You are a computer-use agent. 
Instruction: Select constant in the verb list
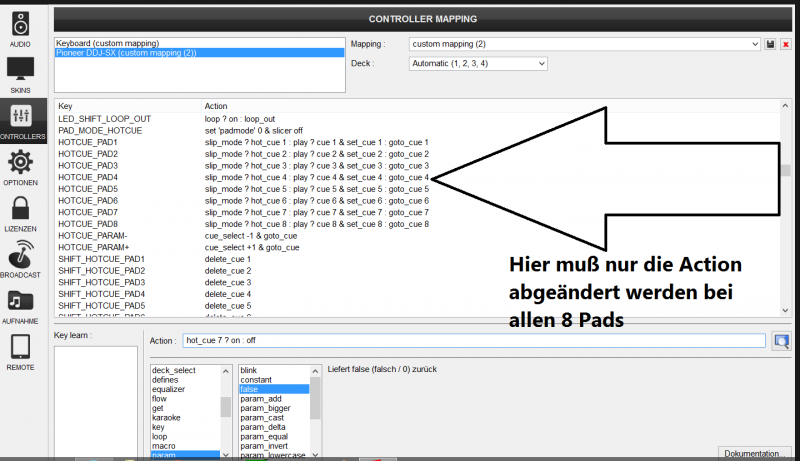point(274,380)
